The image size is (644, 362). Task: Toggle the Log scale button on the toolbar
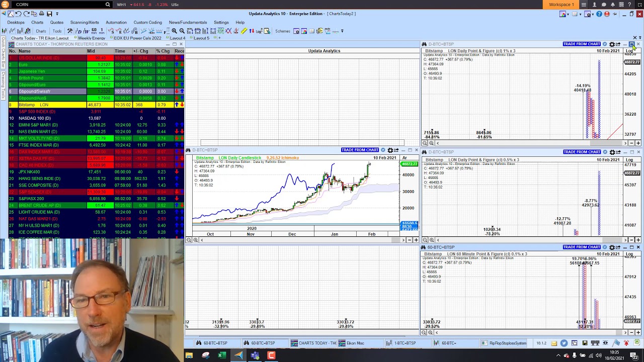[259, 31]
